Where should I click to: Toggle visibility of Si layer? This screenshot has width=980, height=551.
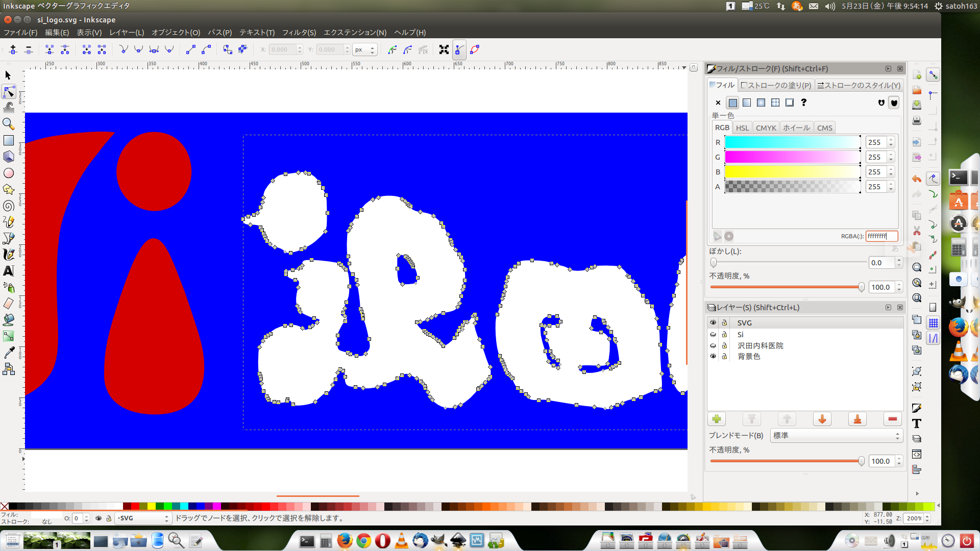pyautogui.click(x=713, y=335)
